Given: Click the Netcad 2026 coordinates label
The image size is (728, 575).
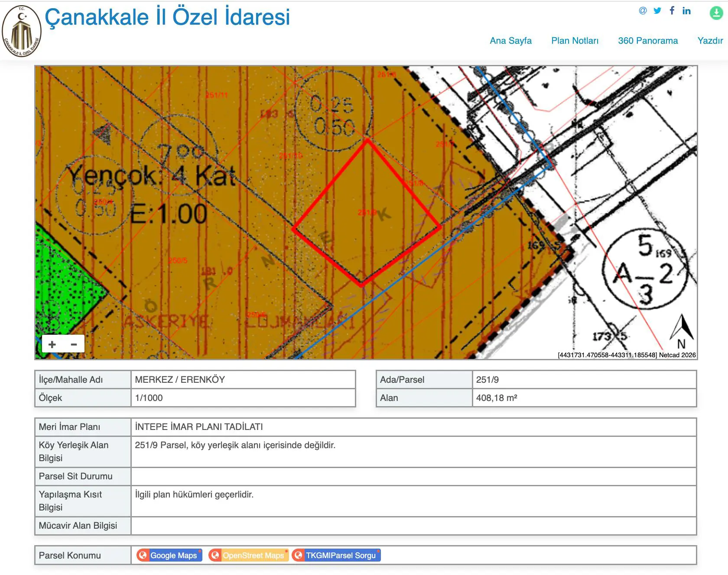Looking at the screenshot, I should coord(627,355).
